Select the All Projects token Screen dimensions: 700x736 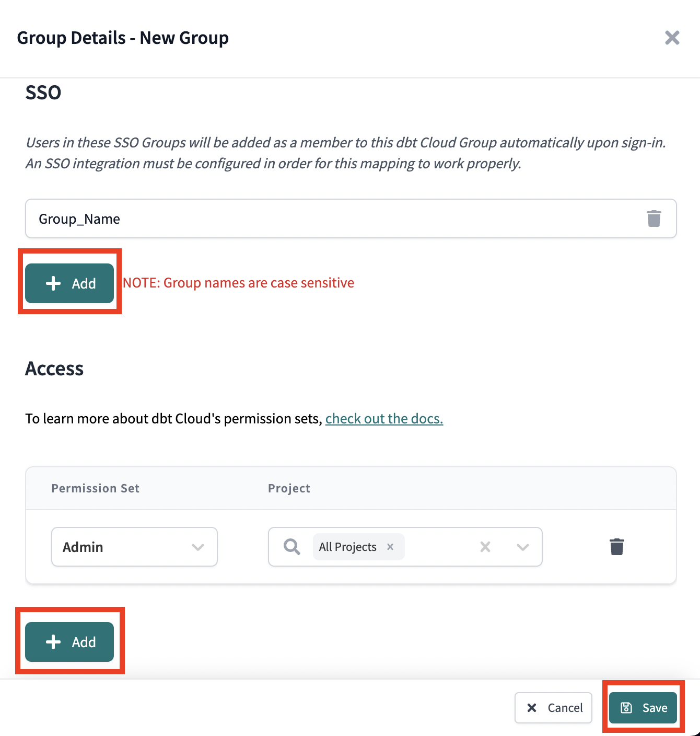[x=347, y=547]
